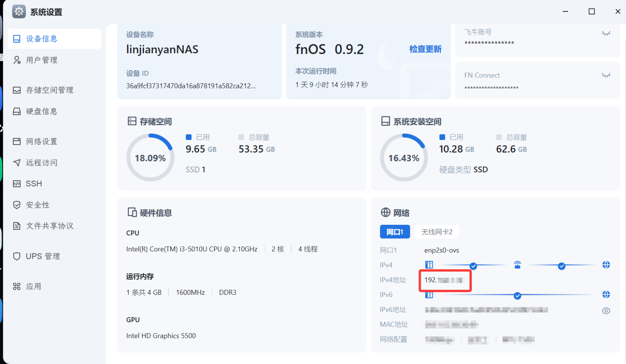Click the 远程访问 paper plane icon
The width and height of the screenshot is (626, 364).
[x=17, y=163]
